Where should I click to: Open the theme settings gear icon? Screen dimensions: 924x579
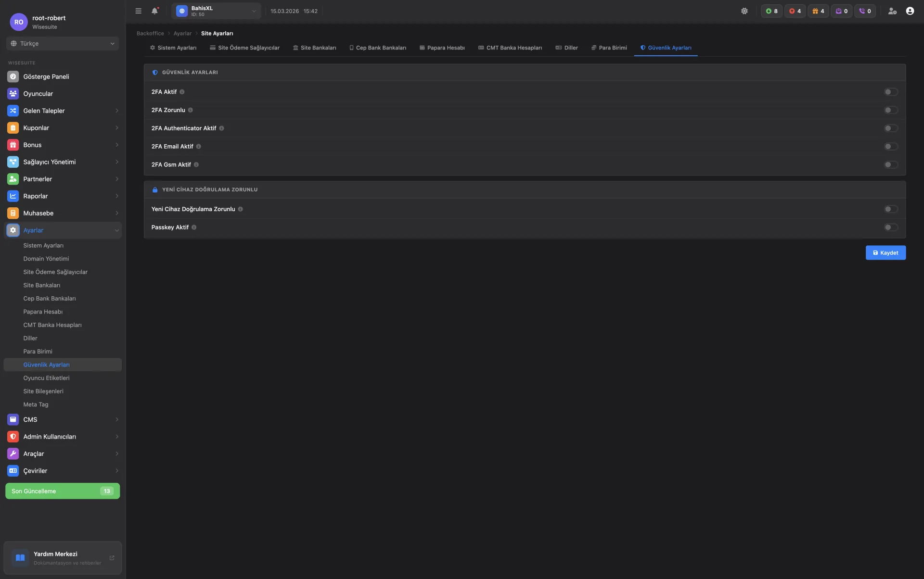(x=744, y=11)
